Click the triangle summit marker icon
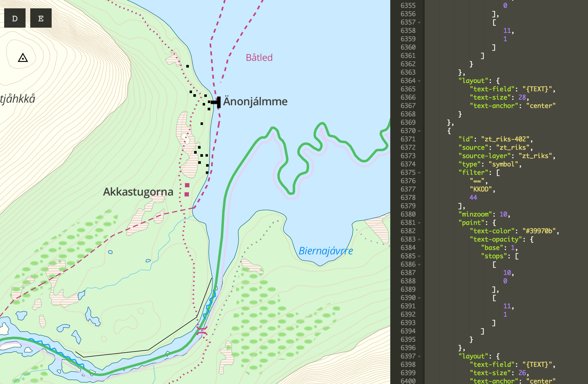Image resolution: width=588 pixels, height=384 pixels. [x=23, y=58]
